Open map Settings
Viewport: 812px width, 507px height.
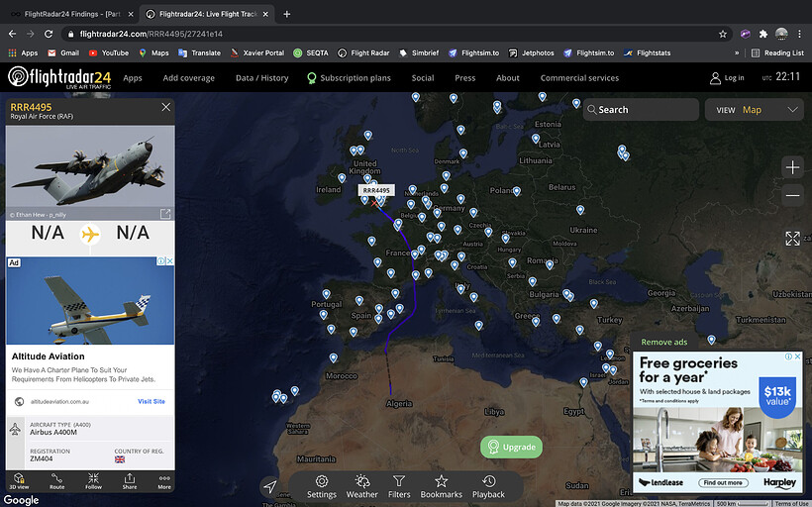pos(322,487)
